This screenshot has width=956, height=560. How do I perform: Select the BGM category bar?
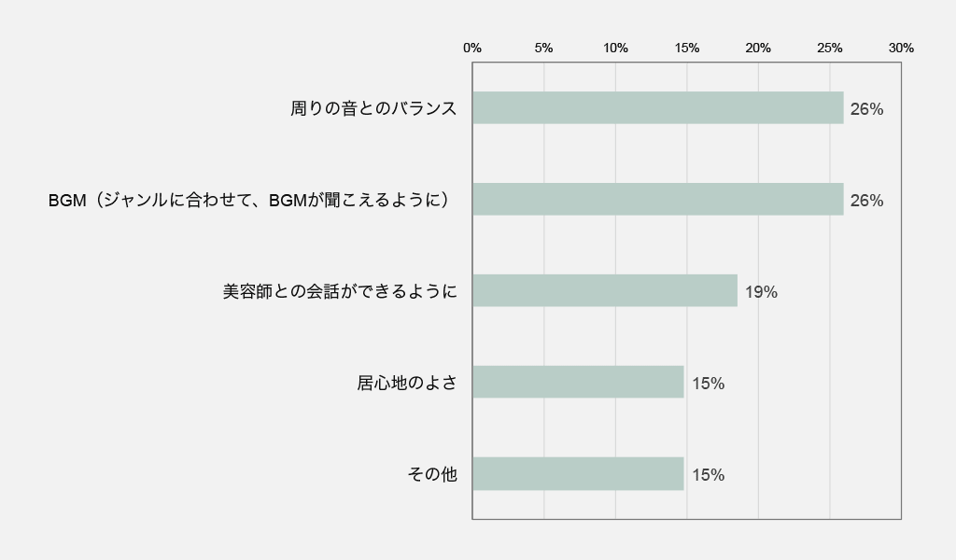pyautogui.click(x=657, y=200)
